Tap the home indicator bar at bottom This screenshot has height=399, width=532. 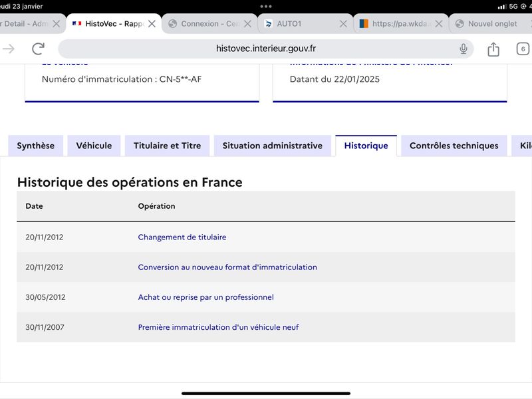click(265, 394)
